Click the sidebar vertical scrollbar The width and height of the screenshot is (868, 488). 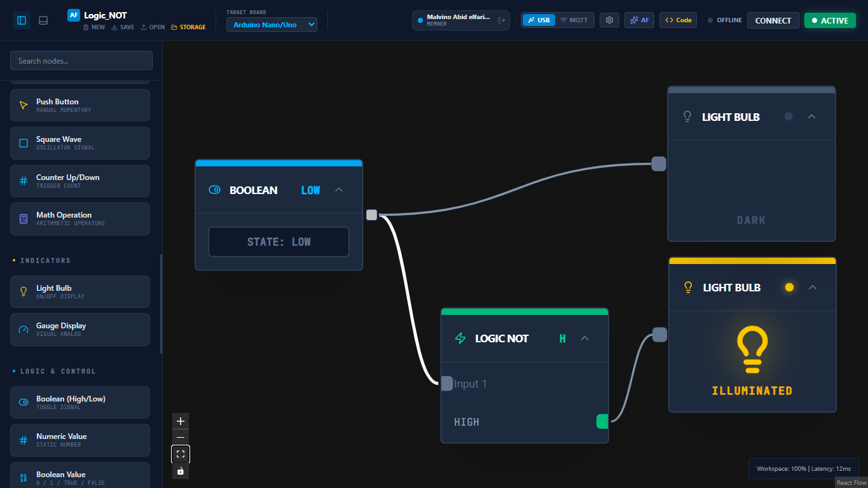(161, 303)
